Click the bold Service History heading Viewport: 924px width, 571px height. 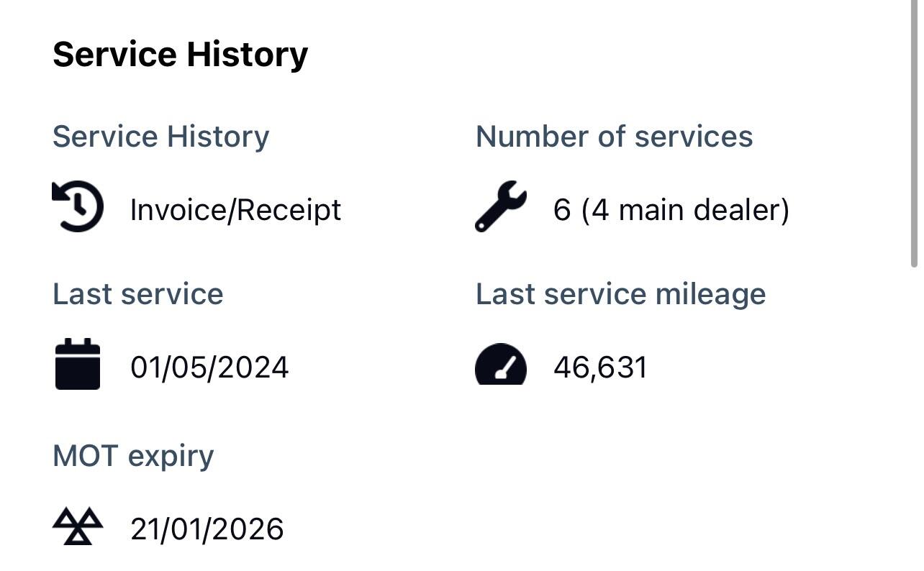(180, 55)
